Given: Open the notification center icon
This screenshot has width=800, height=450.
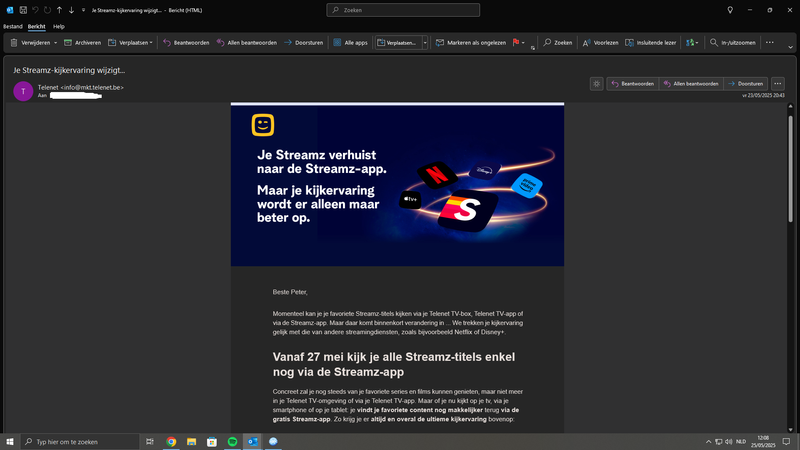Looking at the screenshot, I should click(786, 441).
